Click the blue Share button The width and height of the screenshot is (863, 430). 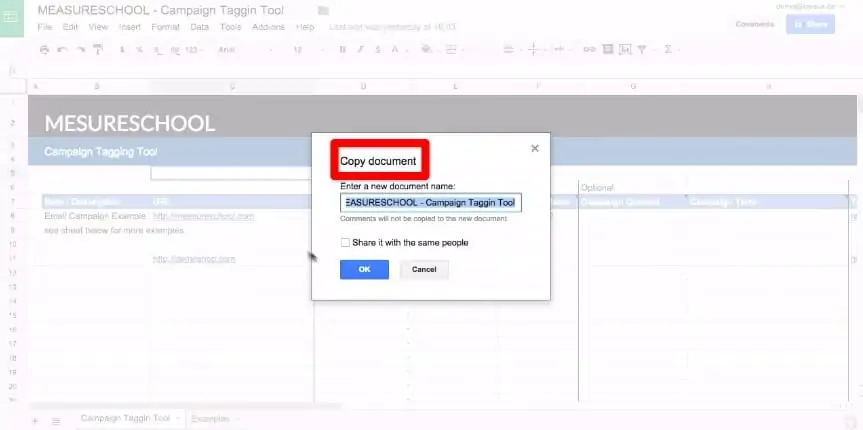click(x=810, y=24)
